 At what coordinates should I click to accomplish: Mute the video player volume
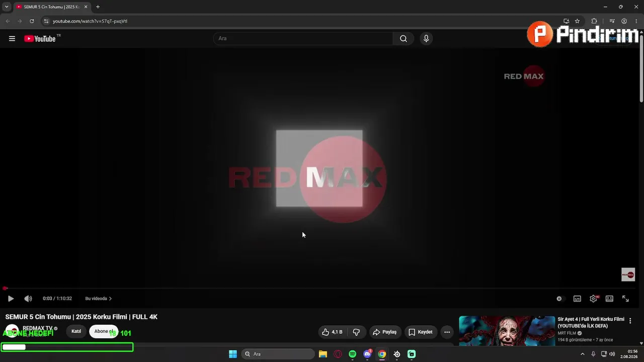[x=28, y=299]
